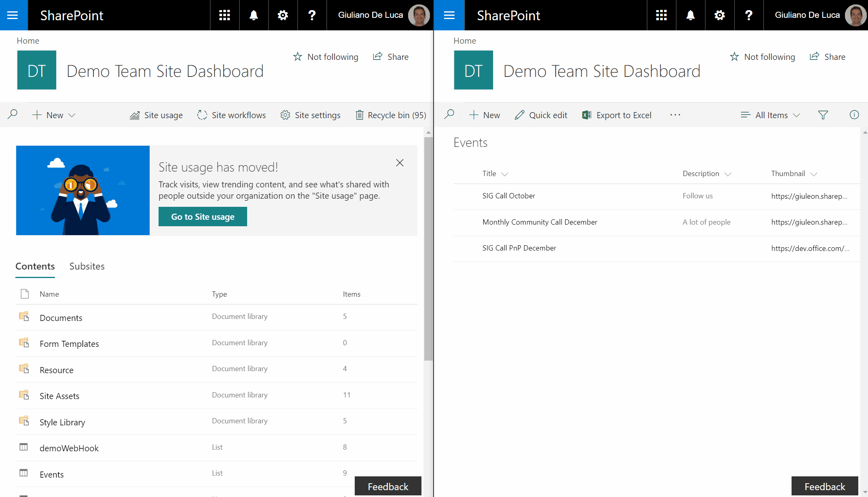Click the help question mark in right header

click(x=749, y=15)
